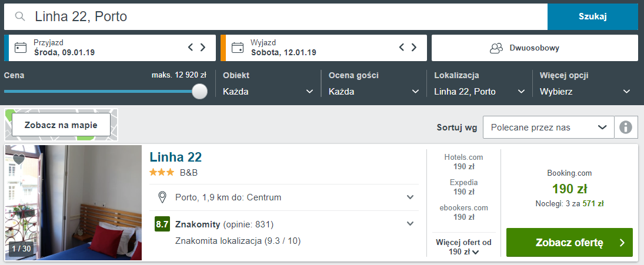644x265 pixels.
Task: Click the Cena max price slider handle
Action: pos(199,91)
